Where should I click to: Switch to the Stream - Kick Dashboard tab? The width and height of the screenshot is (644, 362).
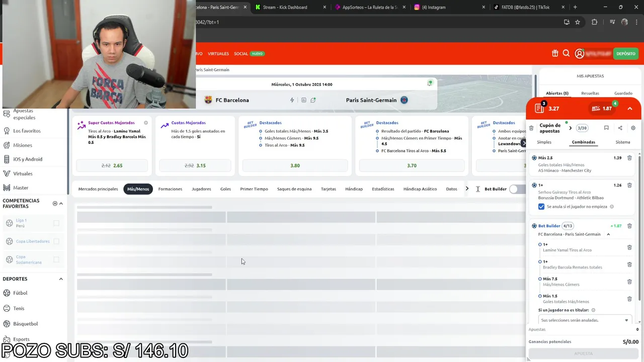pyautogui.click(x=290, y=7)
